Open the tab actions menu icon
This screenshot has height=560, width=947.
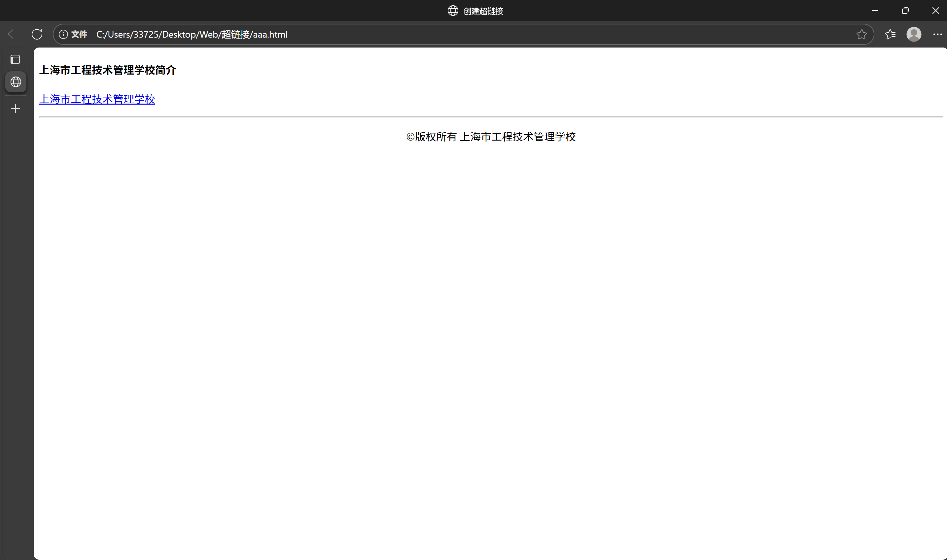click(x=16, y=60)
